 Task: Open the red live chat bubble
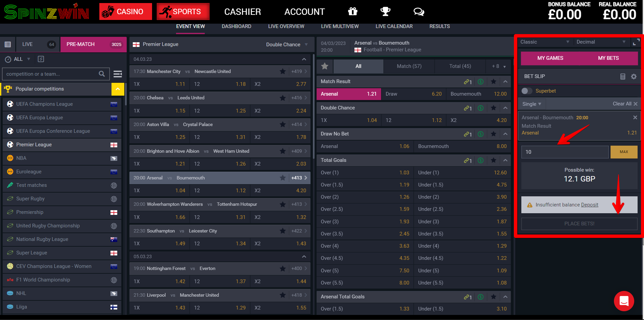tap(624, 301)
